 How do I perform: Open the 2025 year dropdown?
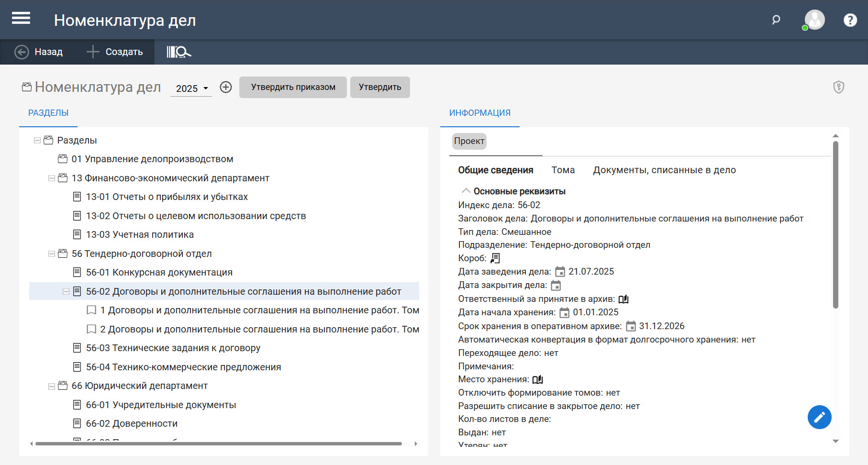[191, 89]
